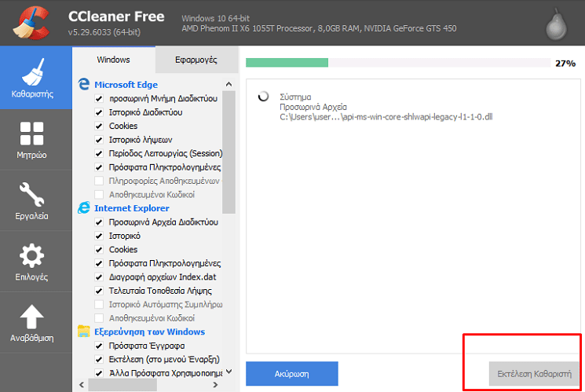Uncheck Τελευταία Τοποθεσία Λήψης
The image size is (585, 392).
click(99, 291)
